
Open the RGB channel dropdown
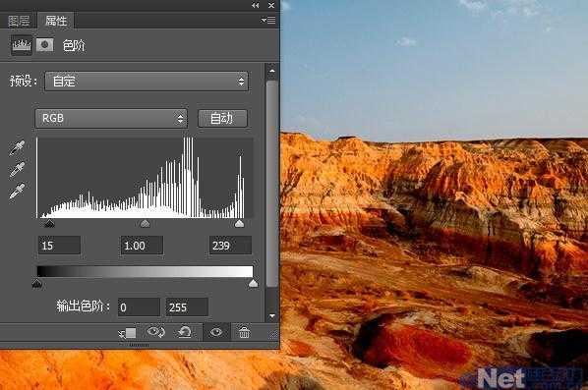111,119
